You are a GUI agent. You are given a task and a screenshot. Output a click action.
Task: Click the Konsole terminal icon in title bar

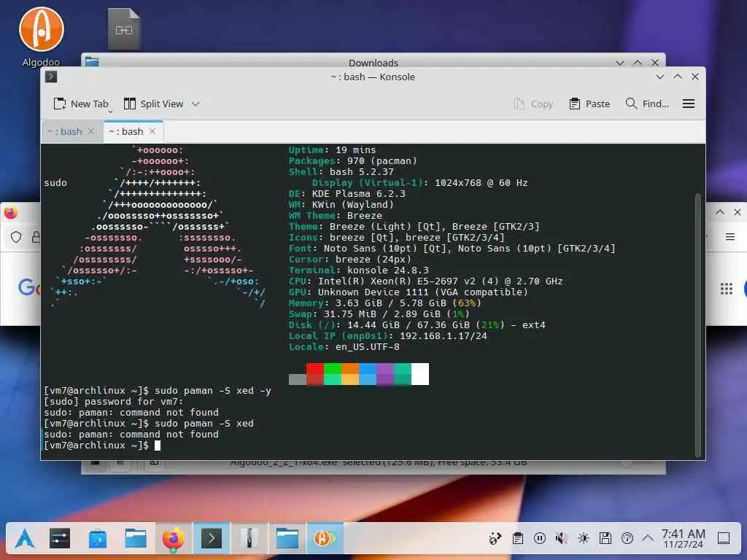point(51,77)
